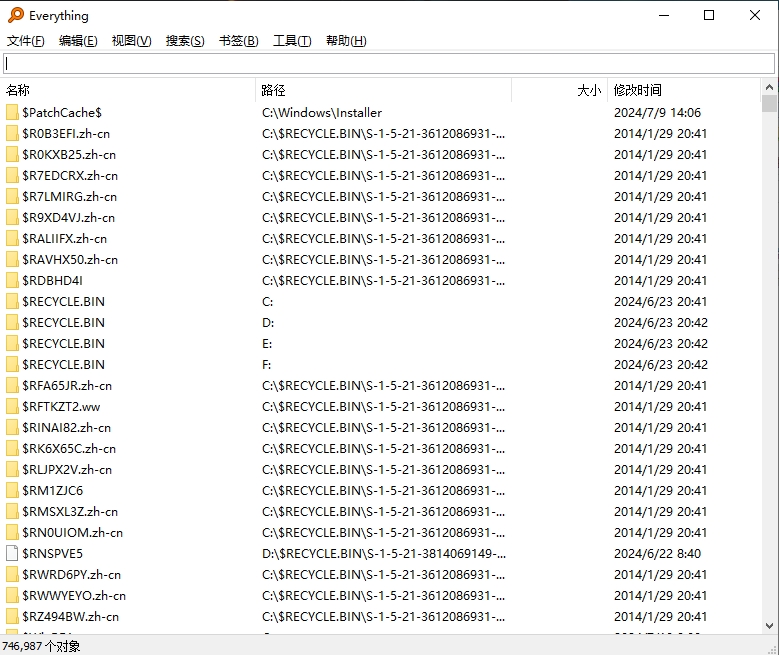
Task: Open the 帮助(H) menu
Action: [x=346, y=41]
